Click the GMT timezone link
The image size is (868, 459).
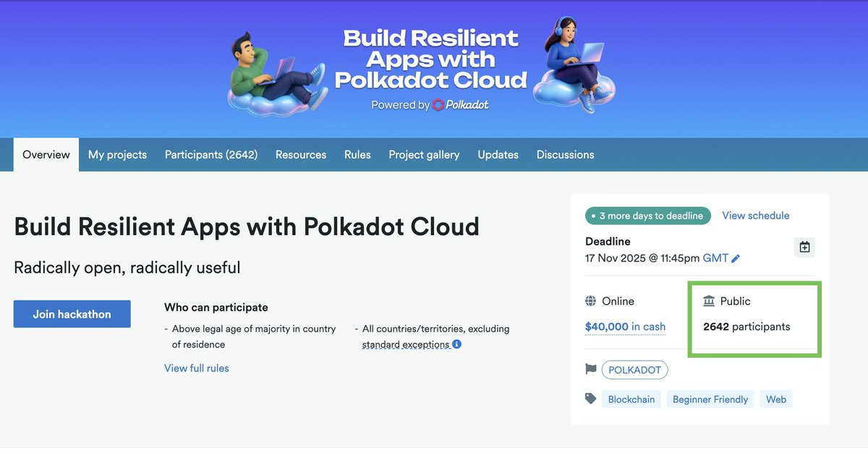(x=715, y=258)
